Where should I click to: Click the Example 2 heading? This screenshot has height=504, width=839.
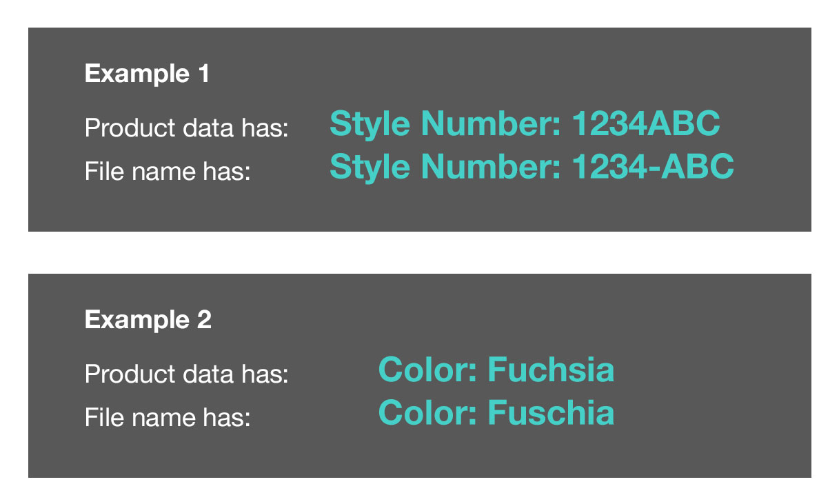click(148, 320)
